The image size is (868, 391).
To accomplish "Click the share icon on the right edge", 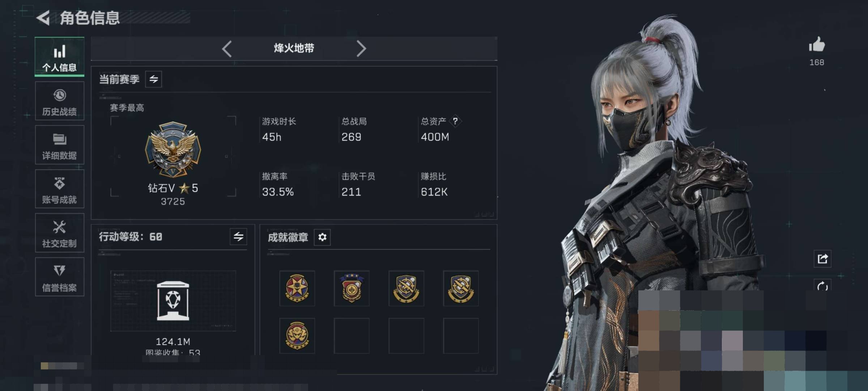I will click(822, 258).
